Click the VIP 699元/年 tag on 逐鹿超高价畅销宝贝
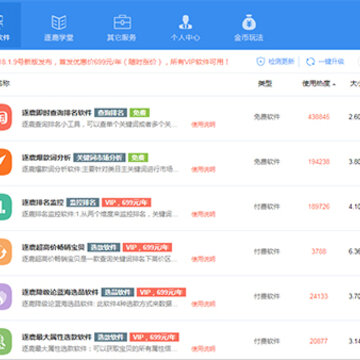The height and width of the screenshot is (360, 360). tap(147, 247)
